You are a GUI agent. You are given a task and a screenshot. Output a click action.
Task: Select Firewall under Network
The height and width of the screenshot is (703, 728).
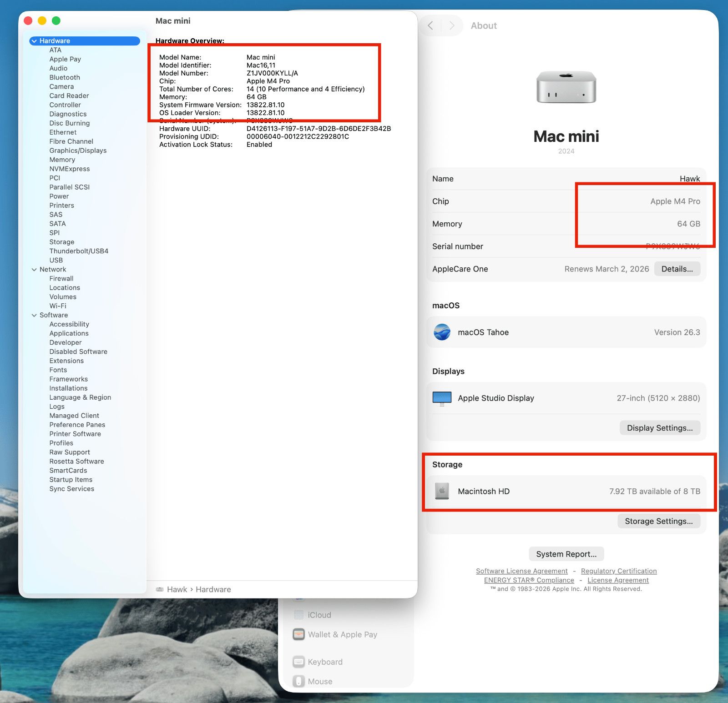pos(61,279)
